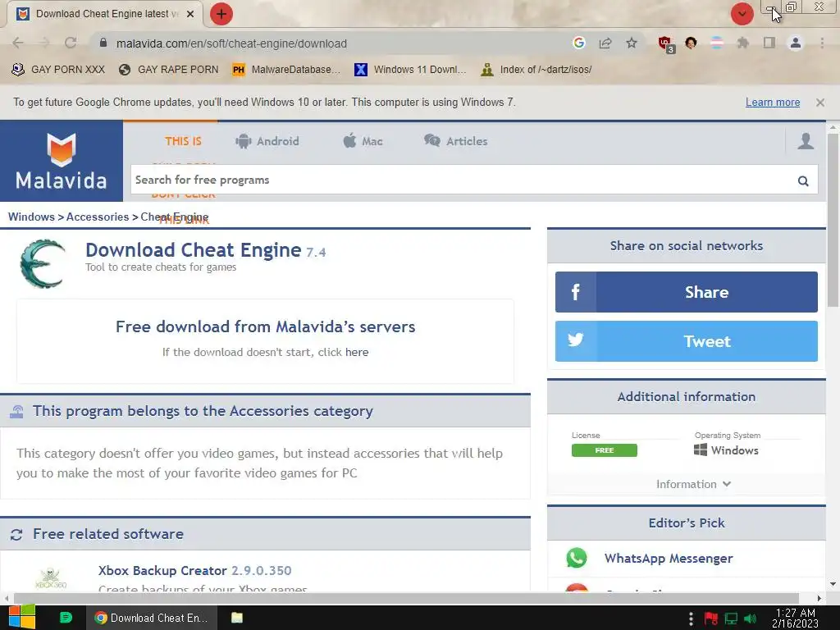
Task: Click the share page icon in address bar
Action: (x=605, y=43)
